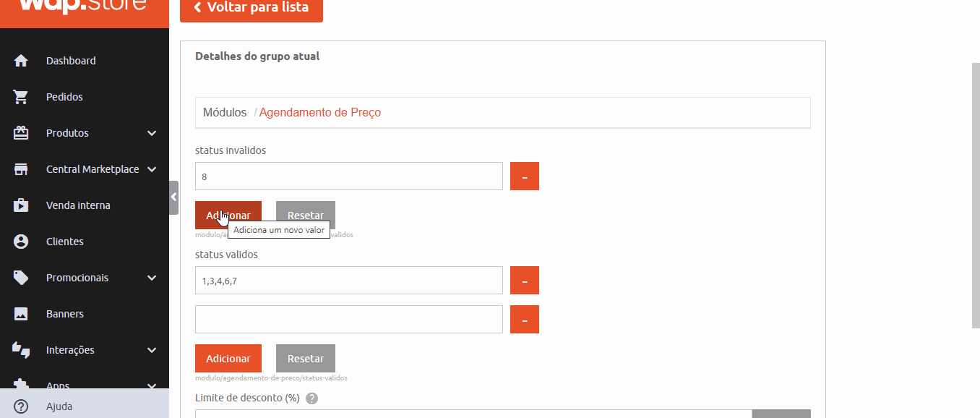Click the Promocionais tag icon
This screenshot has width=980, height=418.
point(21,278)
